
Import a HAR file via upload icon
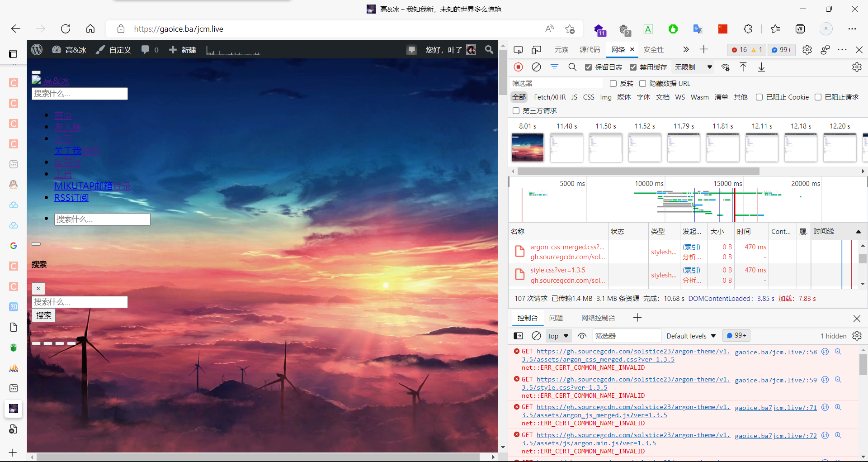coord(743,67)
